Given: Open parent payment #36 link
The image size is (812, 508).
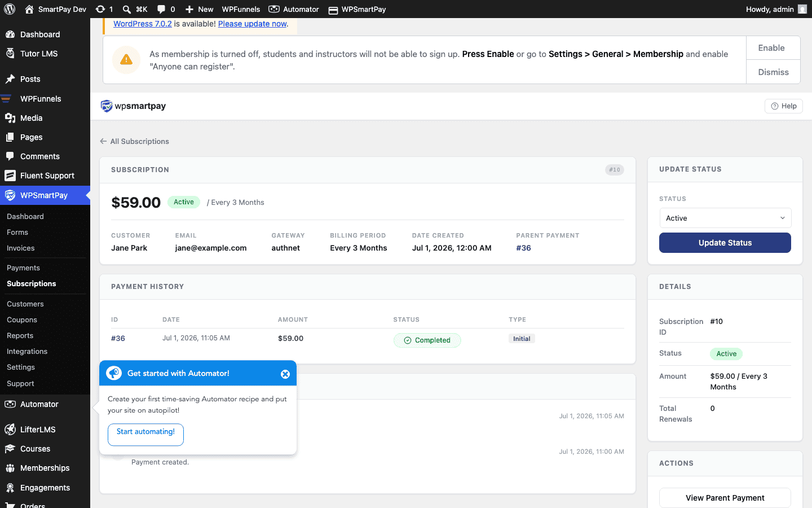Looking at the screenshot, I should coord(523,248).
